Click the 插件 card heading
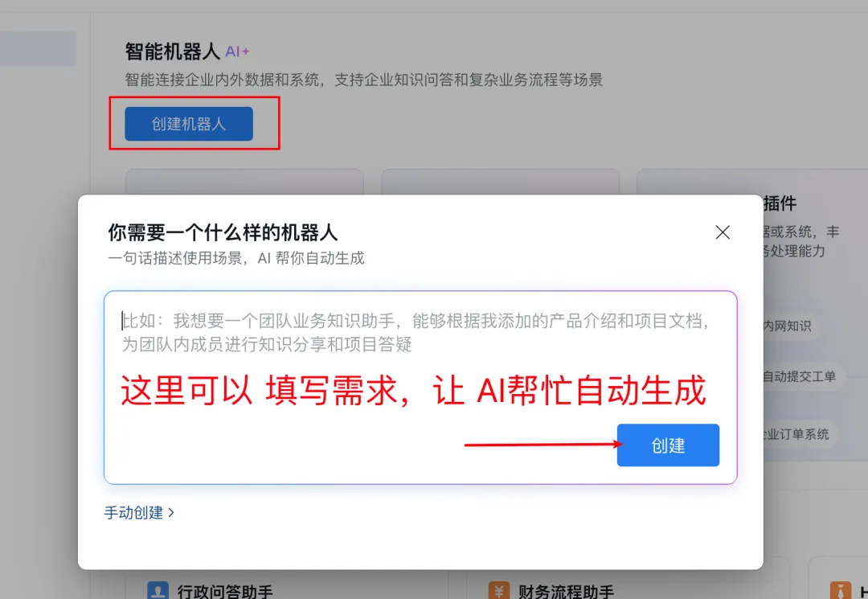868x599 pixels. point(780,203)
